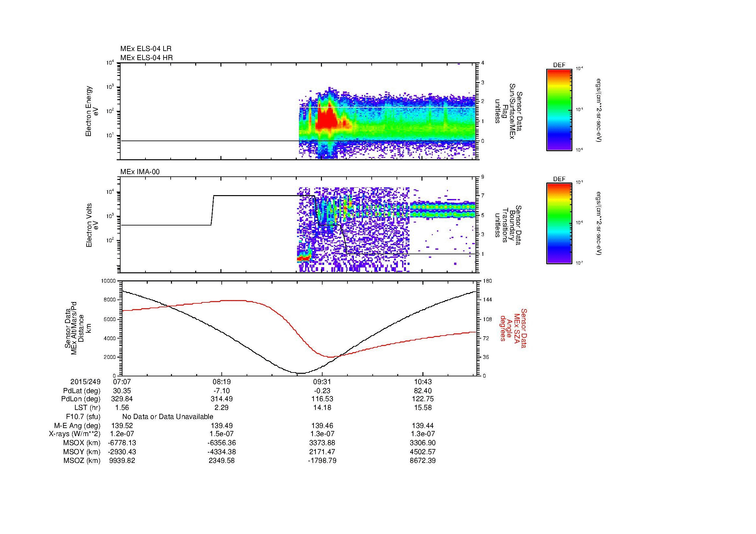Screen dimensions: 756x534
Task: Click the '07:07' time tick label
Action: [x=122, y=382]
